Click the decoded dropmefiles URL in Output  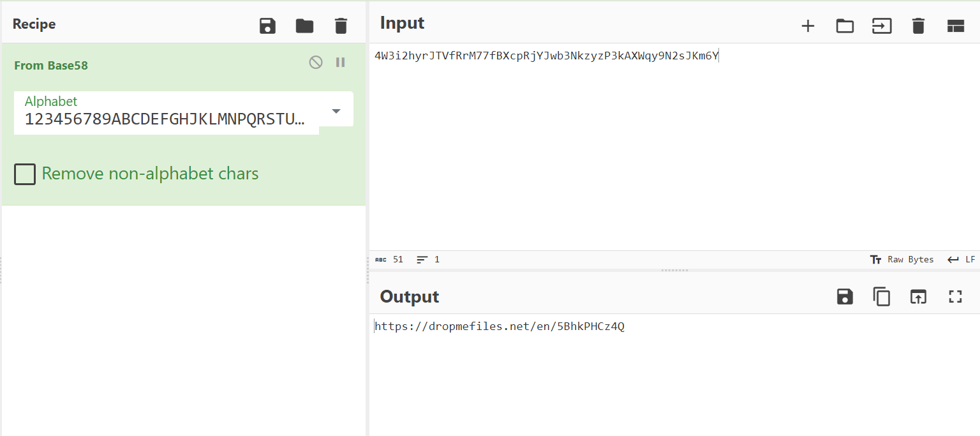pyautogui.click(x=500, y=327)
